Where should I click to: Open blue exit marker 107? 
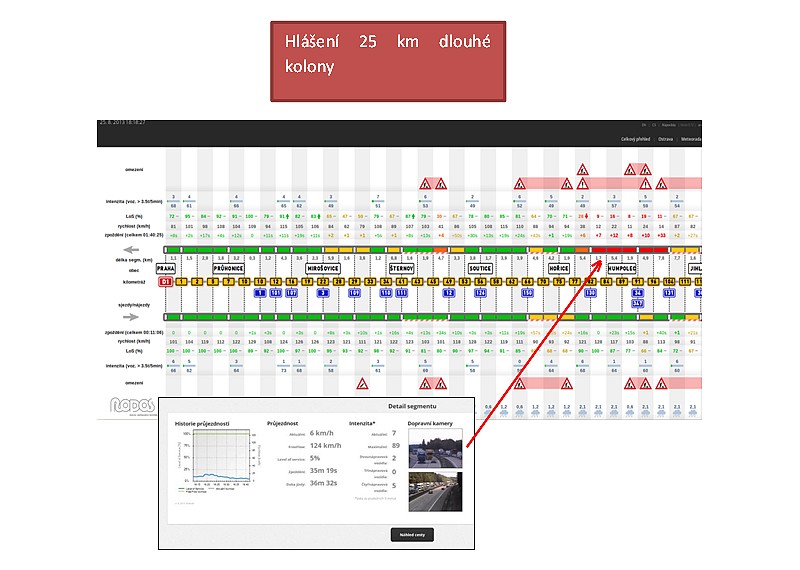pos(291,293)
